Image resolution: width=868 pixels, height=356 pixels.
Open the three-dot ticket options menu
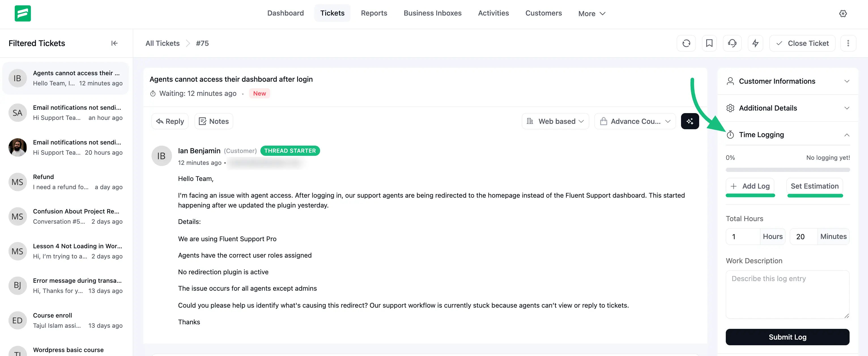pos(848,44)
